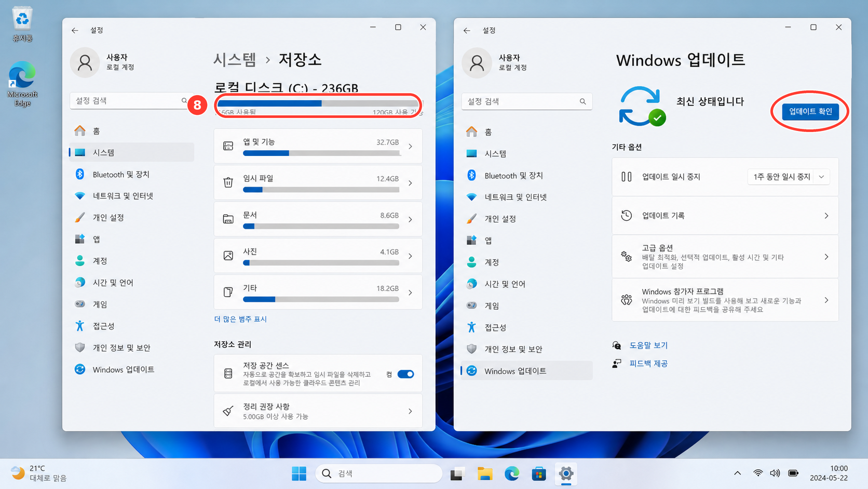
Task: Select 접근성 in Windows Update window sidebar
Action: coord(526,327)
